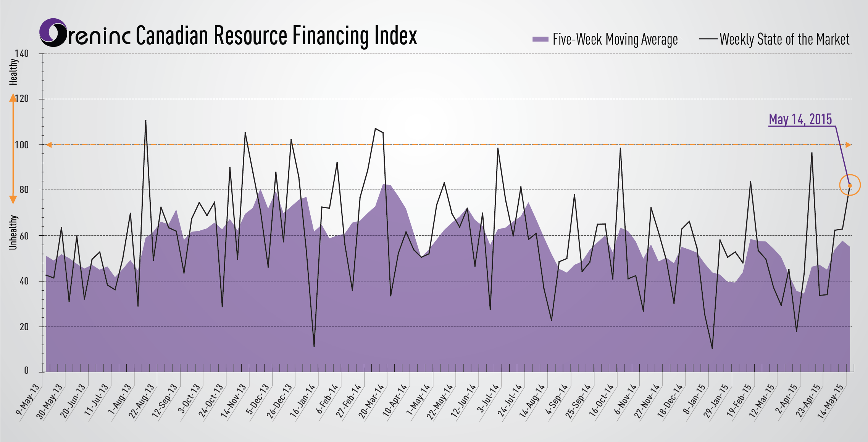The width and height of the screenshot is (868, 442).
Task: Click the 6-Nov-14 date label
Action: point(625,399)
